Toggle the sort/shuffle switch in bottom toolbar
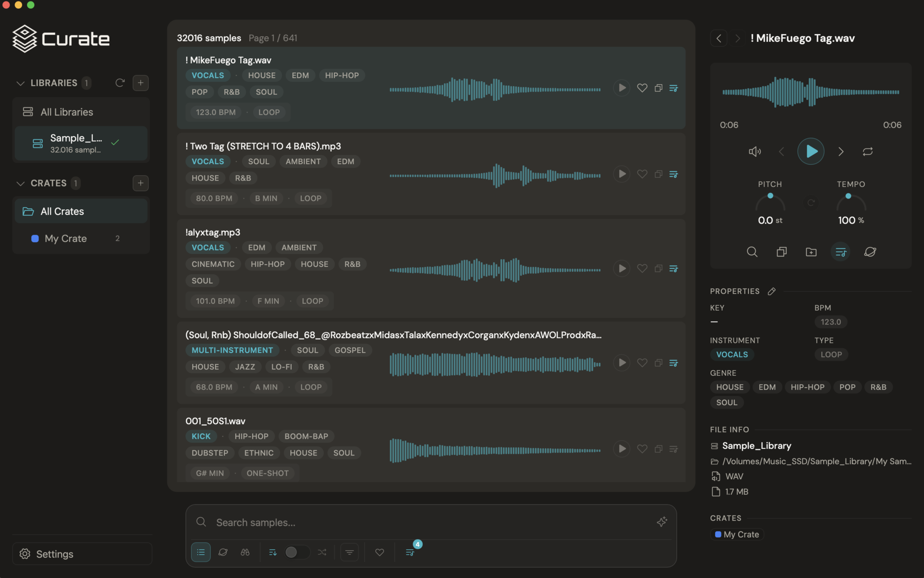The image size is (924, 578). click(x=297, y=552)
